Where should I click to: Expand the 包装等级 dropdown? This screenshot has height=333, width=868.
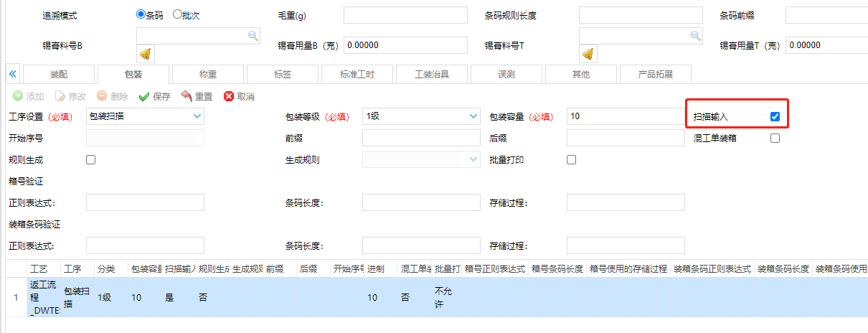point(473,116)
